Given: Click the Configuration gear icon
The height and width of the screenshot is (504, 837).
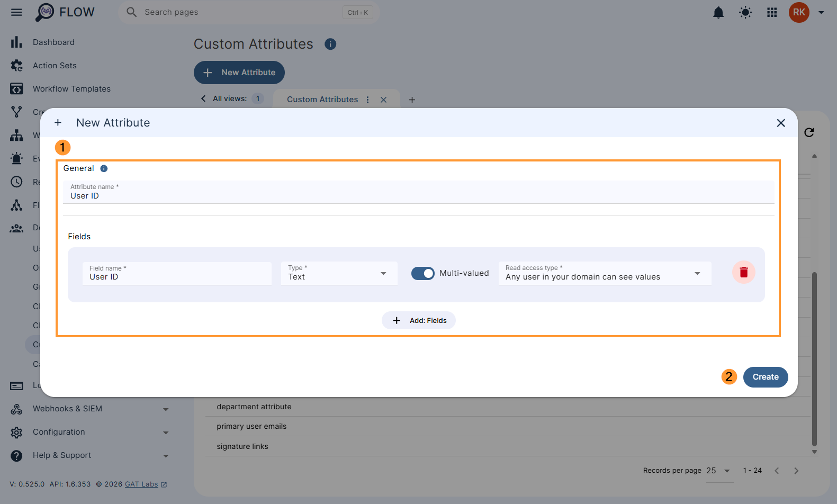Looking at the screenshot, I should pos(16,432).
